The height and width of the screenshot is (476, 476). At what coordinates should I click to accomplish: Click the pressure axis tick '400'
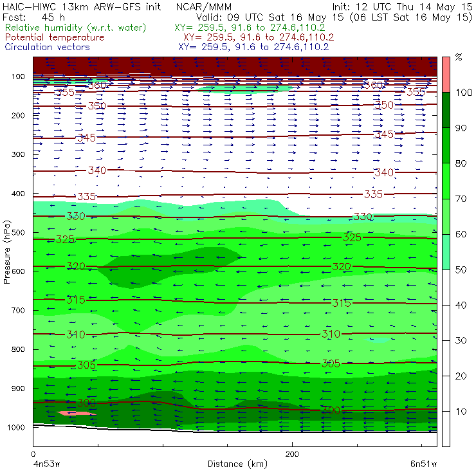(18, 194)
